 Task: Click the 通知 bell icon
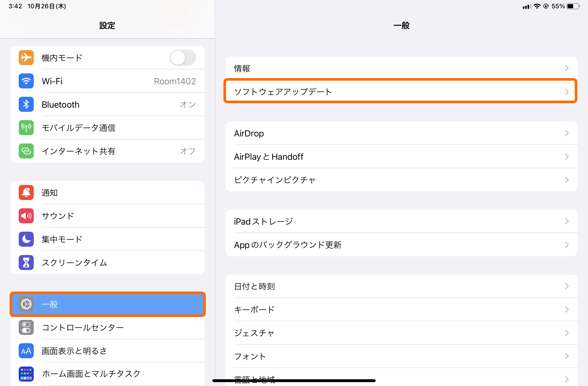pyautogui.click(x=26, y=192)
